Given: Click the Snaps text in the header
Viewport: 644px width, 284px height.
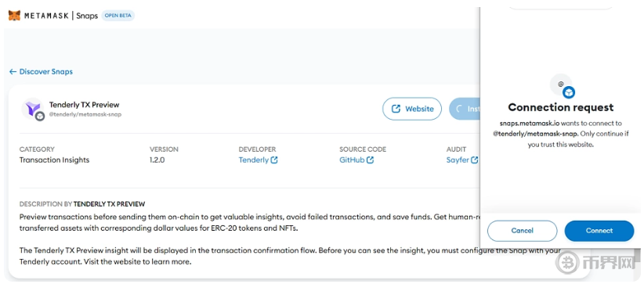Looking at the screenshot, I should click(87, 16).
